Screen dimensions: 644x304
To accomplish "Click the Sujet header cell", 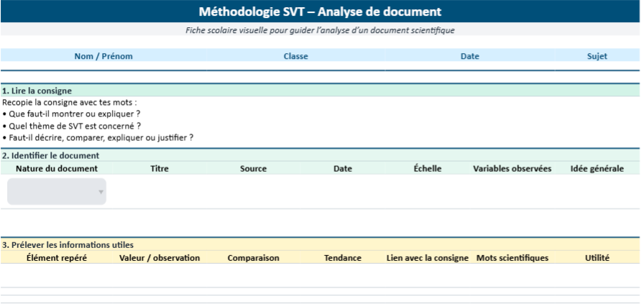I will click(x=597, y=56).
